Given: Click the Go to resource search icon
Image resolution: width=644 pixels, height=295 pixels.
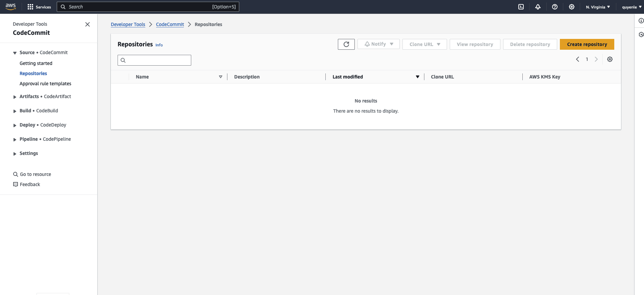Looking at the screenshot, I should point(16,174).
